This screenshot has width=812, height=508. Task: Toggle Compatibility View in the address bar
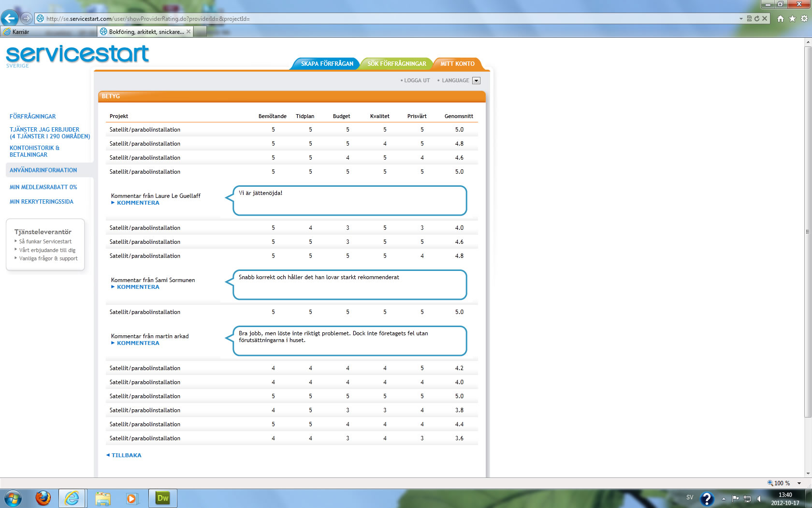coord(750,18)
